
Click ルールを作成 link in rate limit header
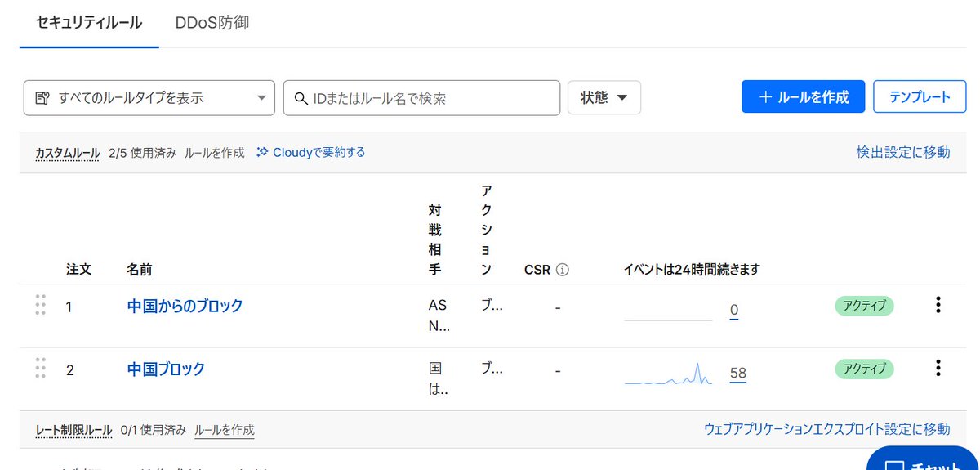click(x=224, y=429)
